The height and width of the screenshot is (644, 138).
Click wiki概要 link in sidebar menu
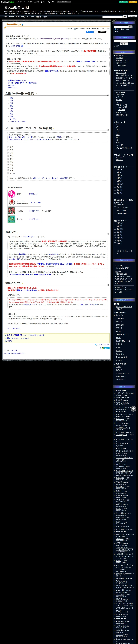(120, 58)
